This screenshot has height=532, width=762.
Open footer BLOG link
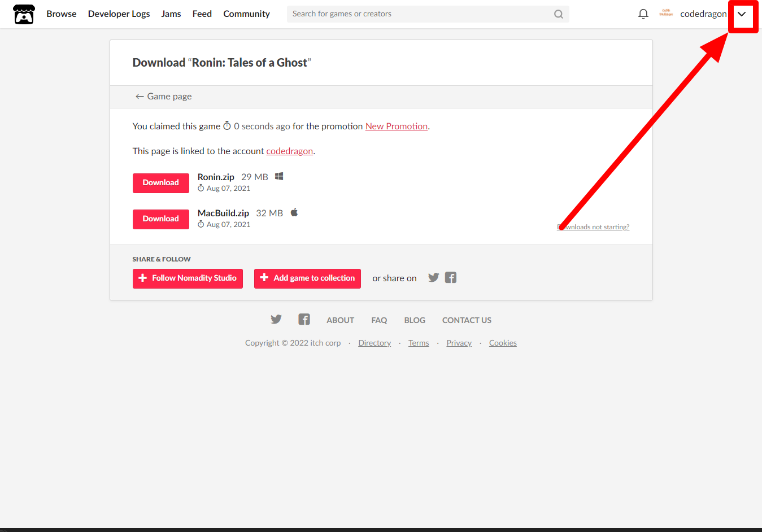click(415, 320)
